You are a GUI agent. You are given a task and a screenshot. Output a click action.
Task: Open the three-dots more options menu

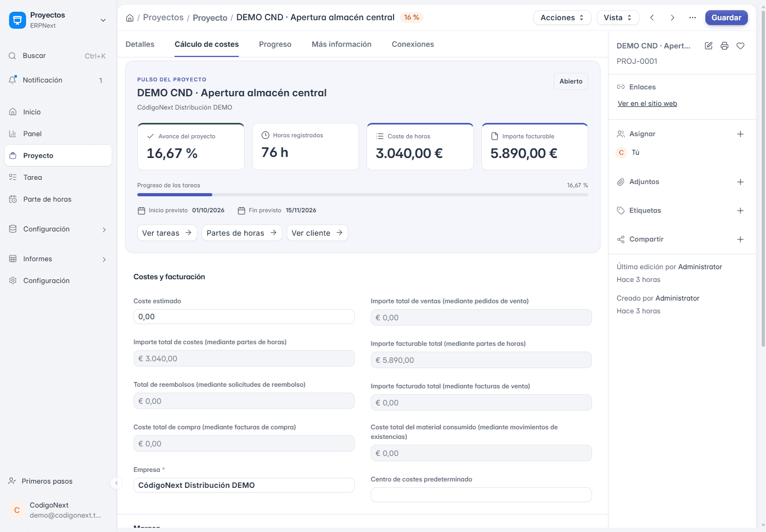(x=693, y=18)
